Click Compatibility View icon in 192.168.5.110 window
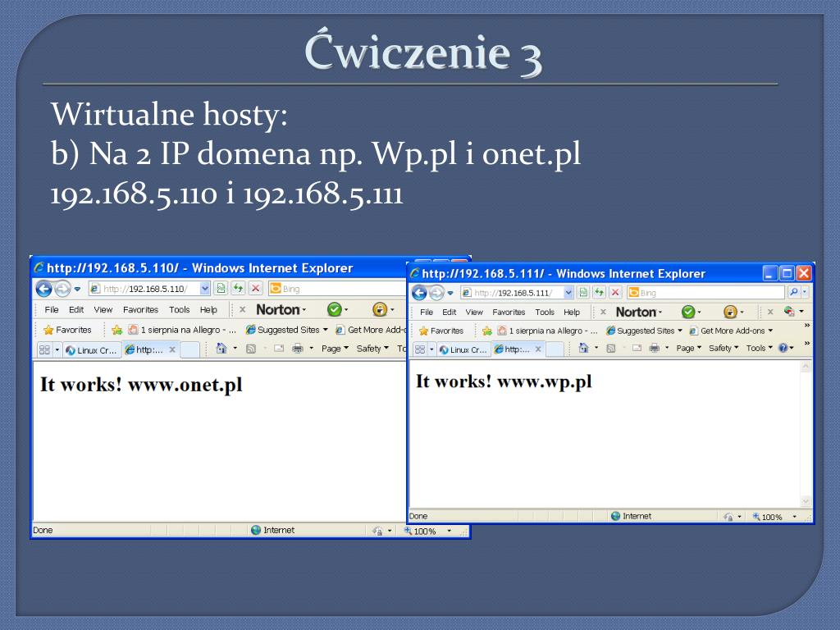This screenshot has width=840, height=630. point(221,288)
